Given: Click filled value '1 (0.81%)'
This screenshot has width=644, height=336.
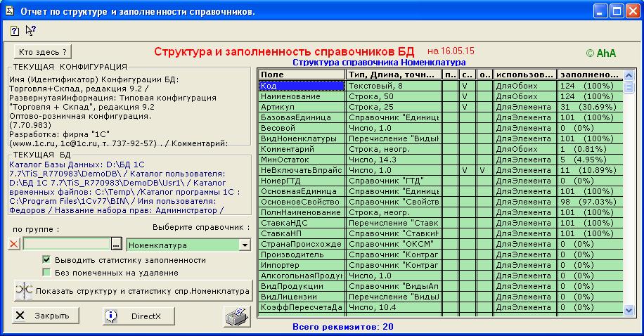Looking at the screenshot, I should coord(590,149).
